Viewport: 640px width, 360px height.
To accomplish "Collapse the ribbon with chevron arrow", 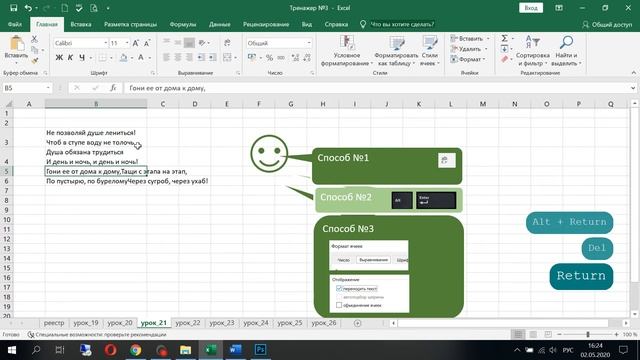I will (x=633, y=73).
